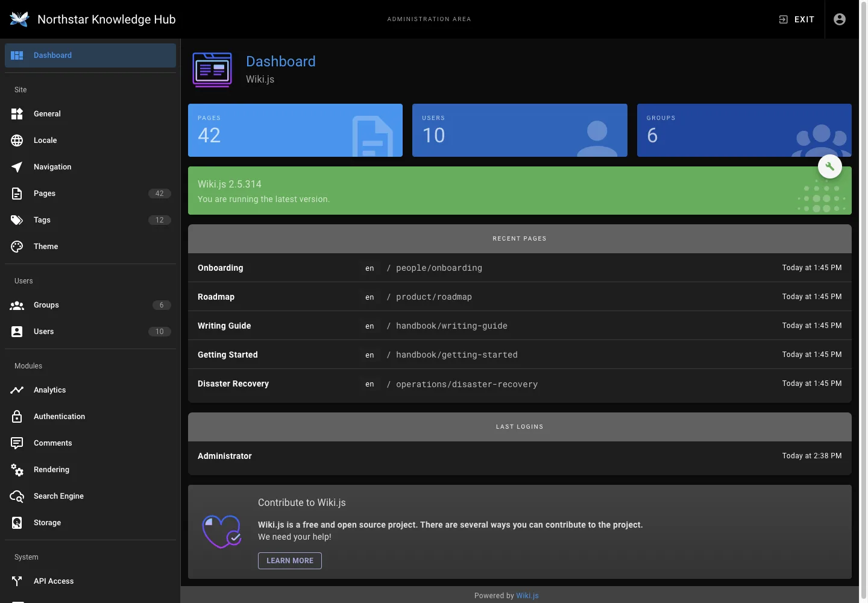The width and height of the screenshot is (868, 603).
Task: Click the Authentication lock icon
Action: (17, 417)
